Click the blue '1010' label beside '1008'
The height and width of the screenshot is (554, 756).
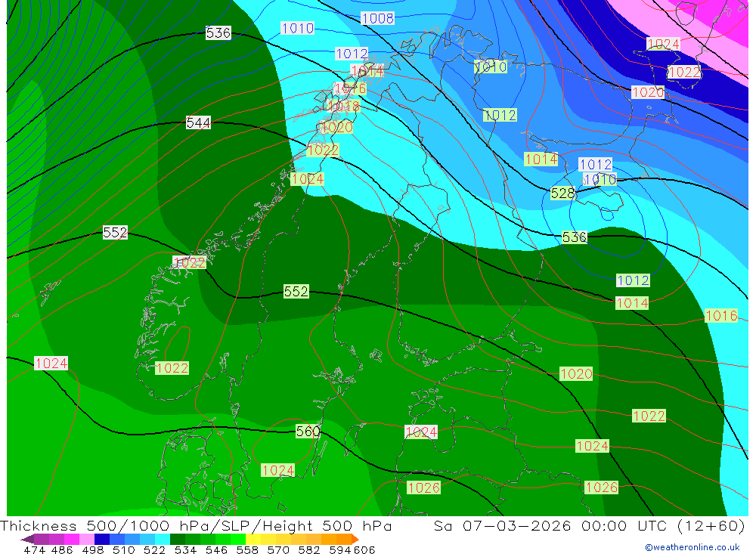pos(297,28)
